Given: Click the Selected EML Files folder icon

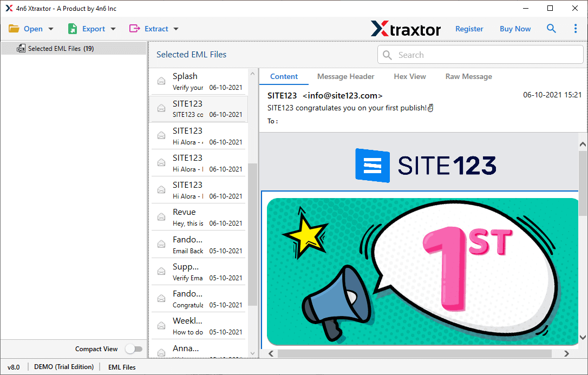Looking at the screenshot, I should pos(21,49).
